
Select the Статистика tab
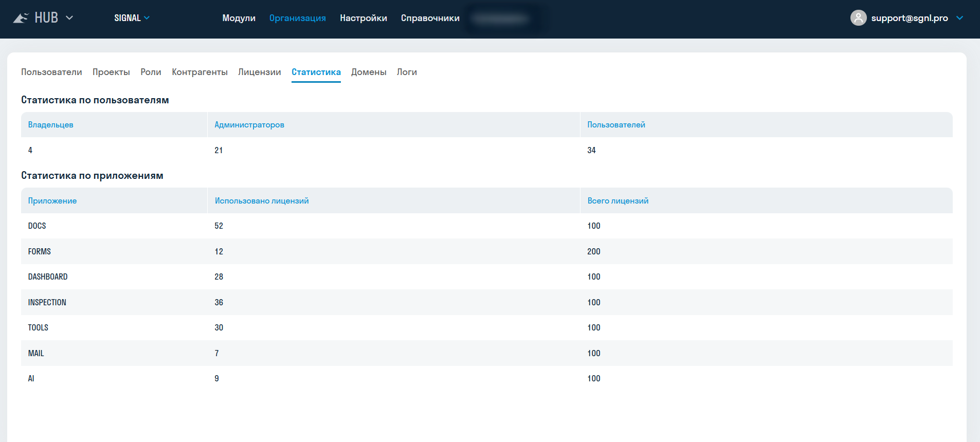(x=316, y=72)
